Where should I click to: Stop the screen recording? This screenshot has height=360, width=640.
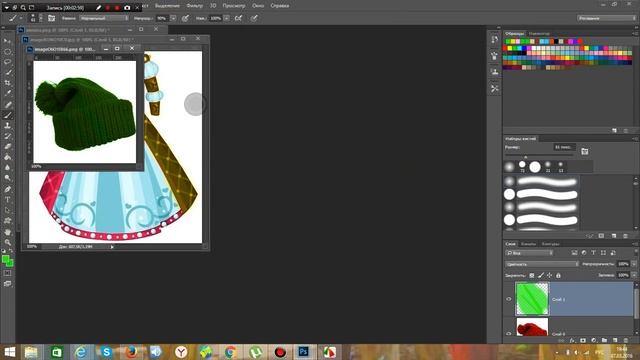click(x=117, y=7)
